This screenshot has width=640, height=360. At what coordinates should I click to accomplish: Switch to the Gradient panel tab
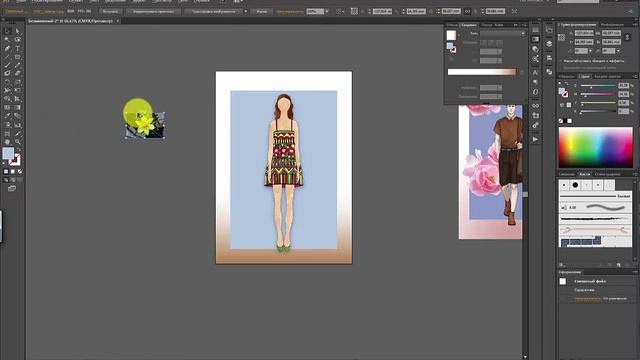469,25
